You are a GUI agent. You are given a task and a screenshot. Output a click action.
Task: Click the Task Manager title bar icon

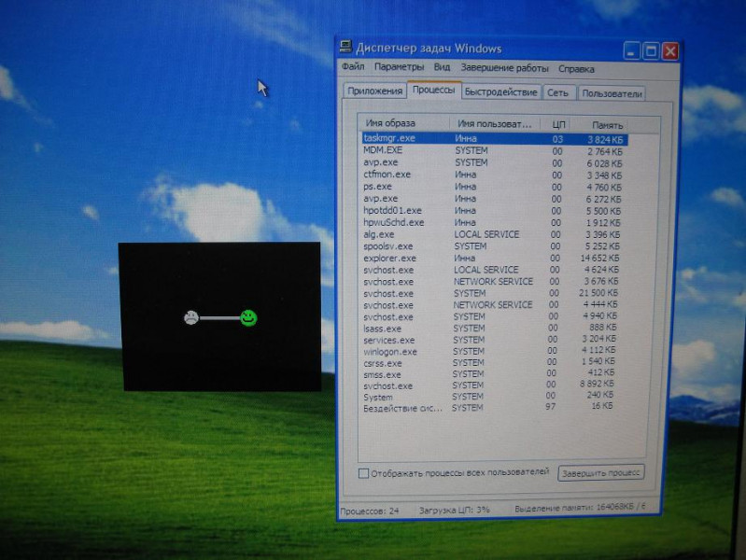pyautogui.click(x=345, y=47)
